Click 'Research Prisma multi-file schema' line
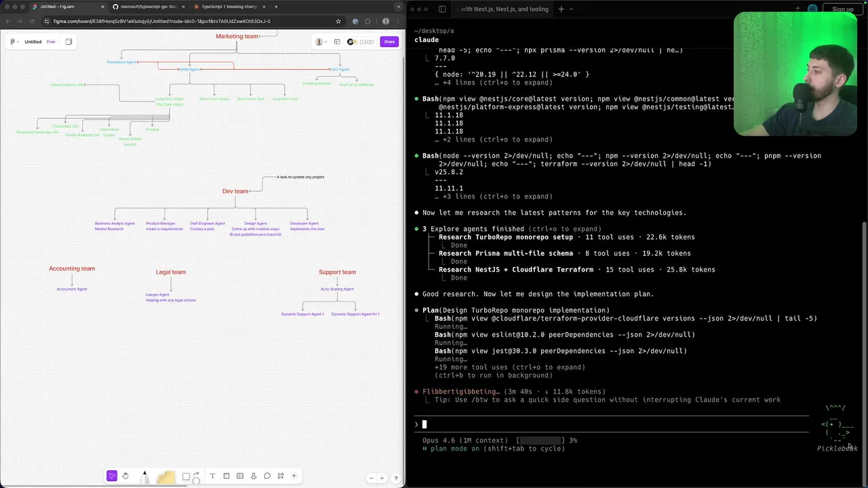The height and width of the screenshot is (488, 868). (x=564, y=253)
